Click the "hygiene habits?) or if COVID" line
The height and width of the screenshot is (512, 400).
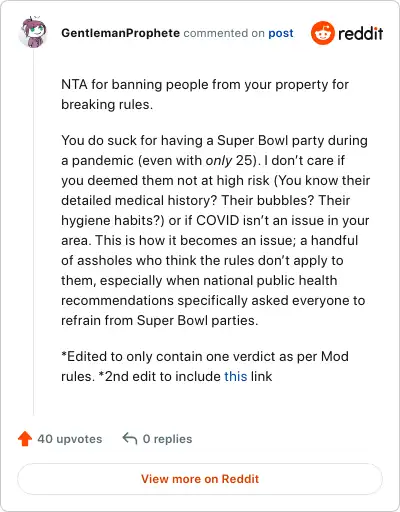215,220
